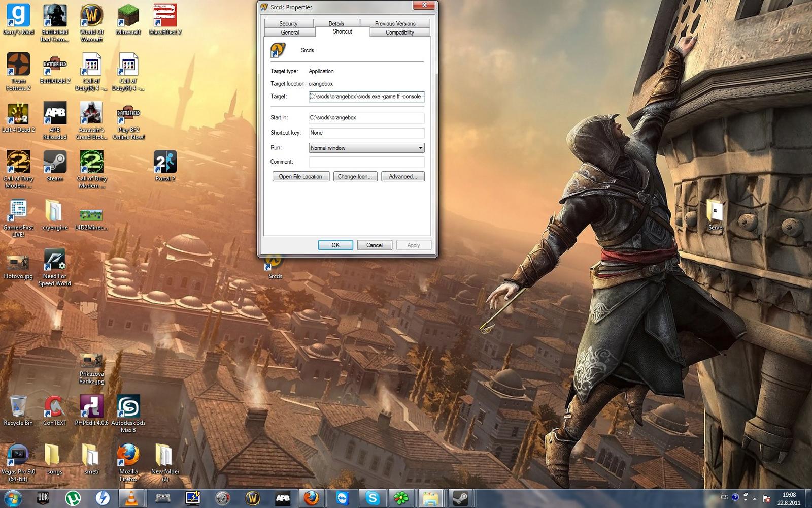Select the Mozilla Firefox desktop shortcut
Viewport: 812px width, 508px height.
(128, 463)
